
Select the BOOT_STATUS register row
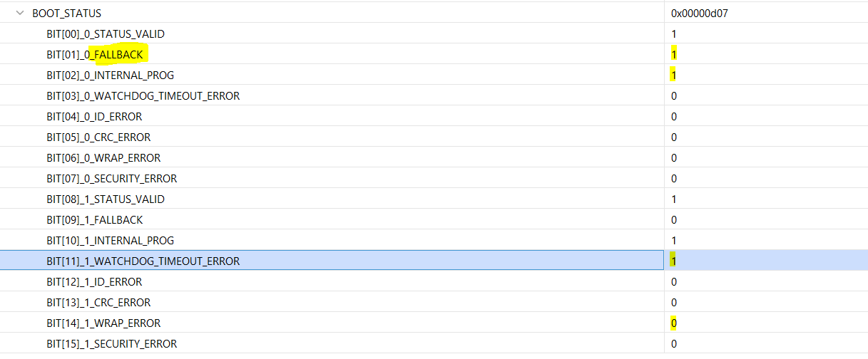coord(67,13)
